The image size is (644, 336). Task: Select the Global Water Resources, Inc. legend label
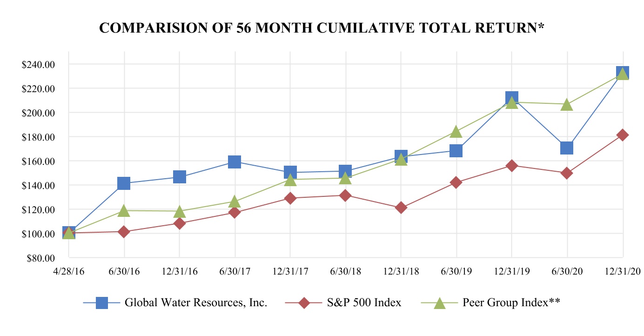pyautogui.click(x=196, y=303)
